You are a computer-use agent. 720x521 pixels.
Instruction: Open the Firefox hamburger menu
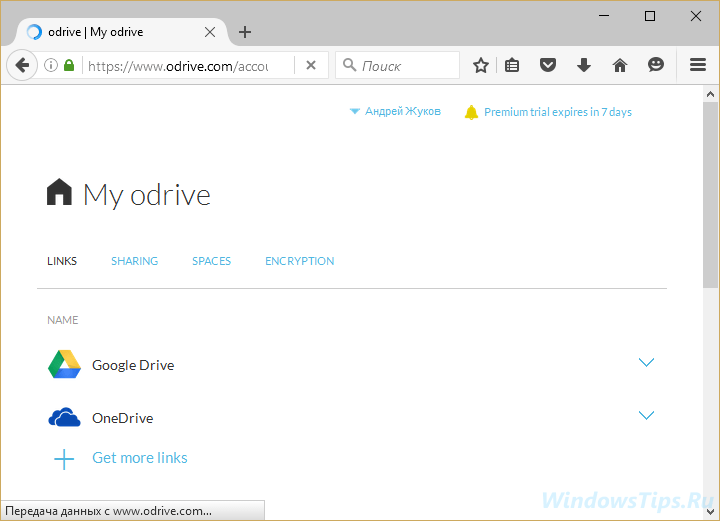tap(698, 65)
